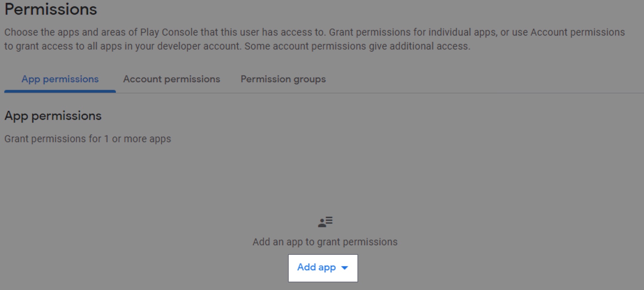Click the add-user icon above the permissions message
The height and width of the screenshot is (290, 644).
pyautogui.click(x=325, y=221)
